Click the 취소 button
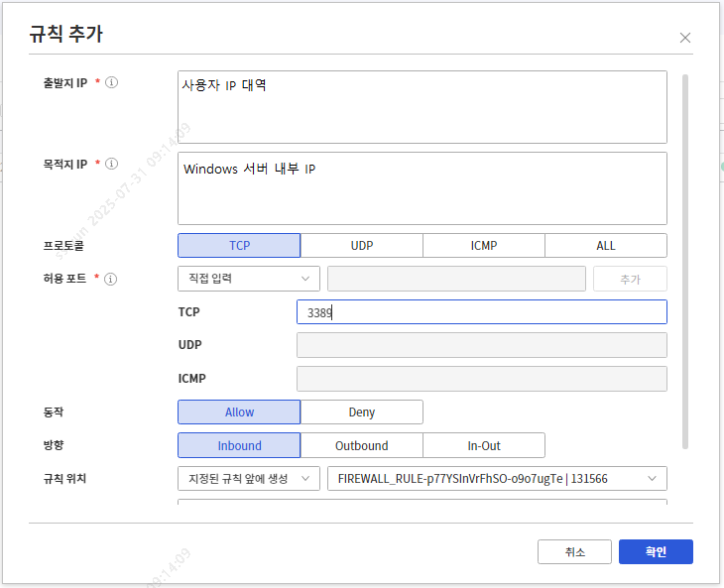 (575, 552)
